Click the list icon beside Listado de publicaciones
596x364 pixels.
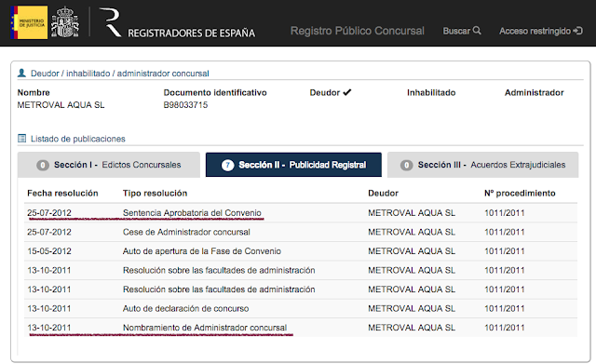coord(22,139)
